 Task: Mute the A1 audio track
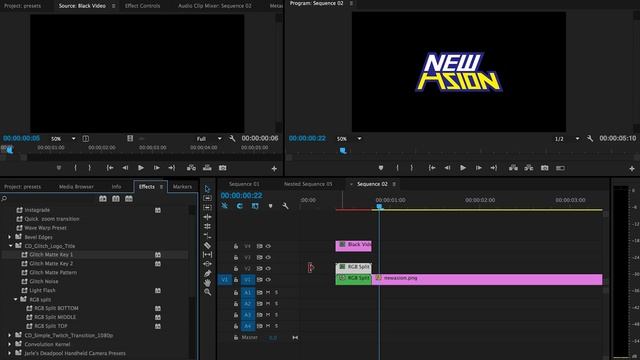click(x=268, y=293)
